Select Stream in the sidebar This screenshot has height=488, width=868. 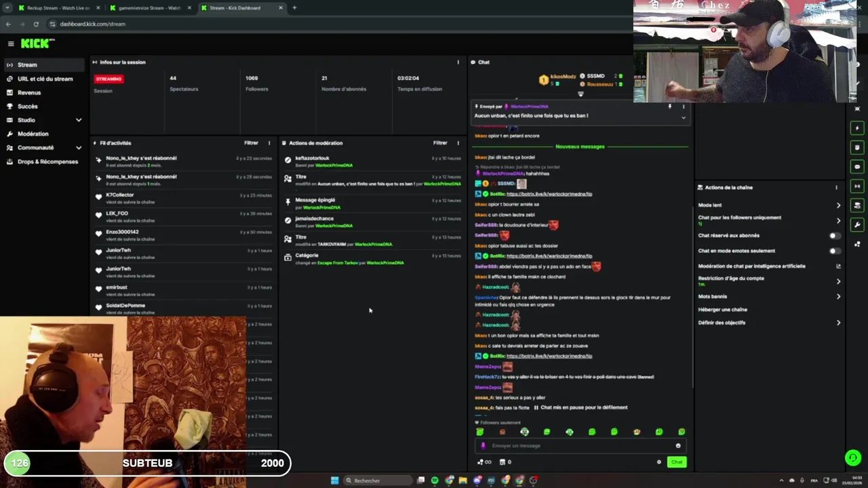tap(43, 65)
